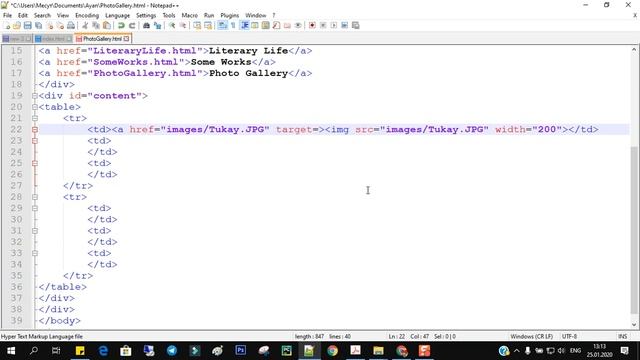Close all documents via toolbar
This screenshot has height=360, width=640.
60,25
